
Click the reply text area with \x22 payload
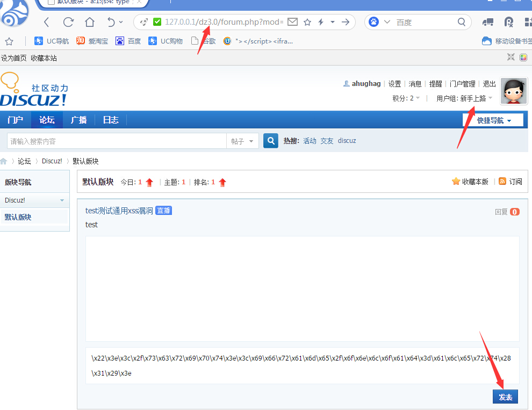[x=302, y=365]
